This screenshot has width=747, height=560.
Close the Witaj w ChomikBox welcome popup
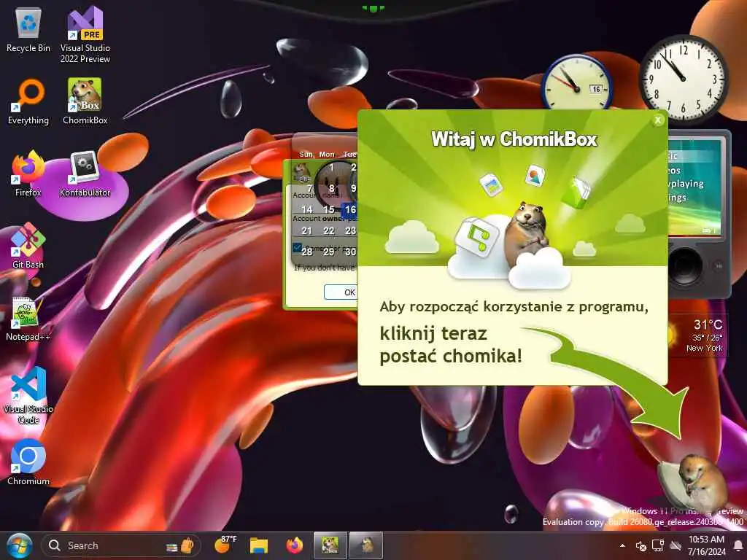click(x=658, y=120)
